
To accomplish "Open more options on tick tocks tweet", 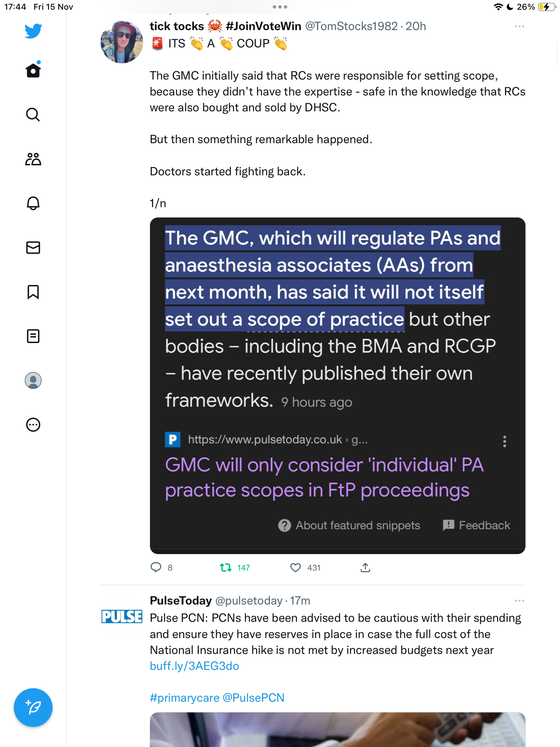I will coord(520,26).
